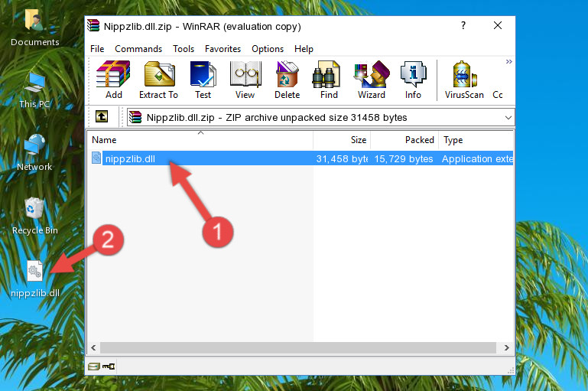
Task: Select the This PC desktop icon
Action: point(34,90)
